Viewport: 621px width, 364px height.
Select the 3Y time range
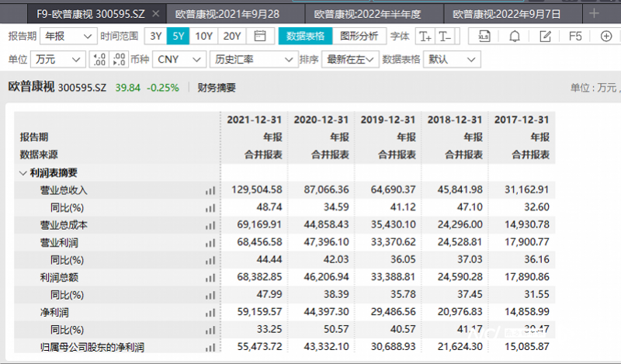156,36
